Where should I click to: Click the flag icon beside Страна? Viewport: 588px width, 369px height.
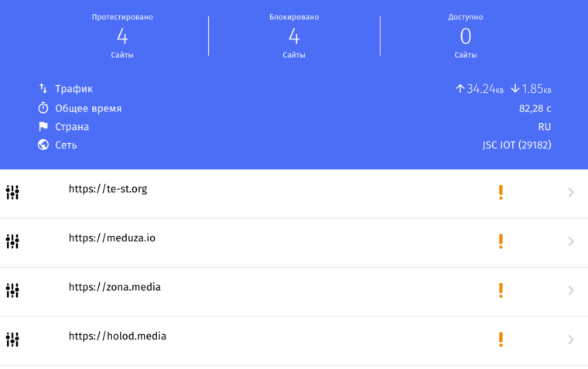(43, 127)
